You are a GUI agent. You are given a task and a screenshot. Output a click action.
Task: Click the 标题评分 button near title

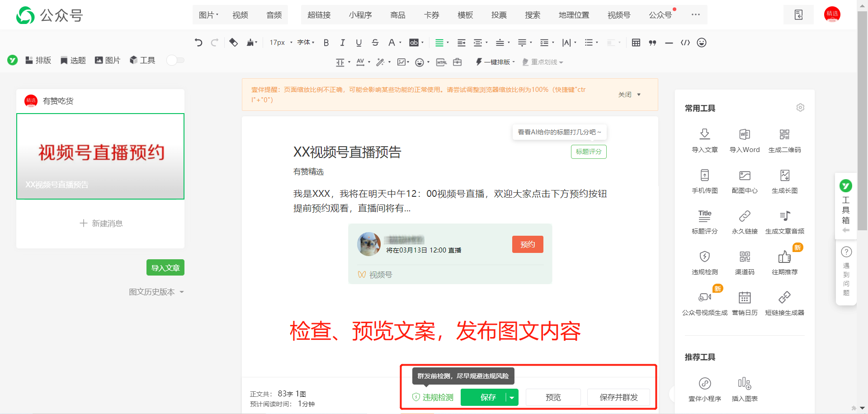click(x=589, y=152)
